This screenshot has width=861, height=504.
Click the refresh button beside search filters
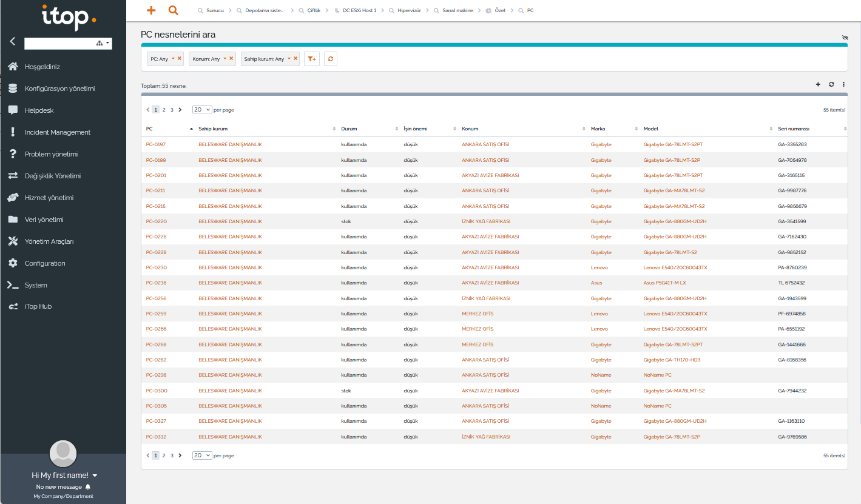coord(331,59)
